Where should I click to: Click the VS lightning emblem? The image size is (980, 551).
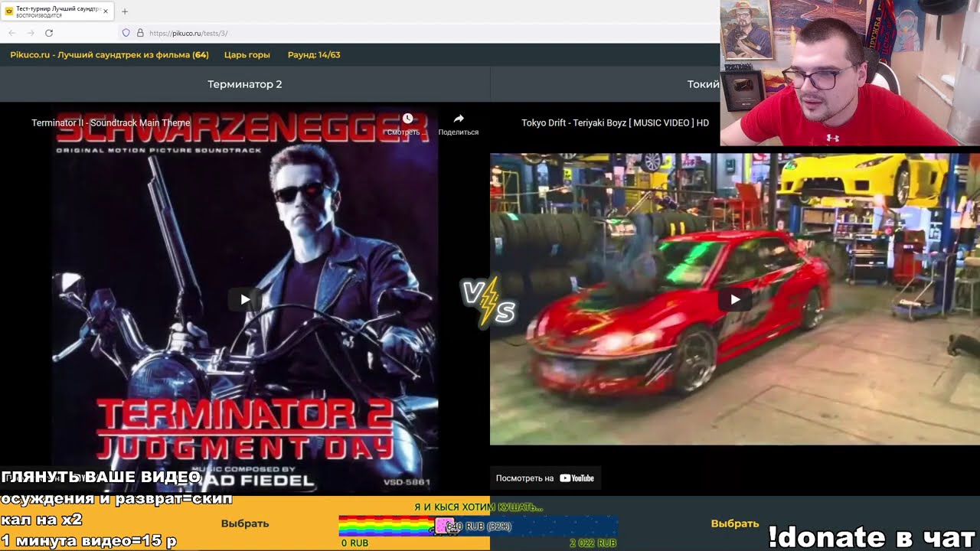[488, 302]
